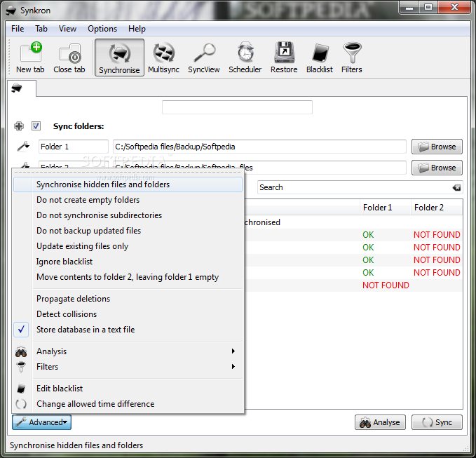Clear the Search field with the erase icon
The image size is (476, 458).
coord(456,188)
